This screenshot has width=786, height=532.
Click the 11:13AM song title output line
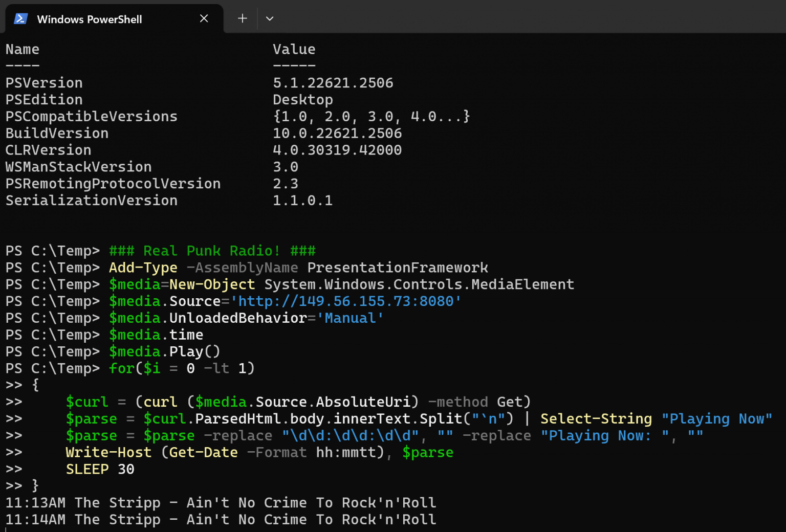coord(220,502)
